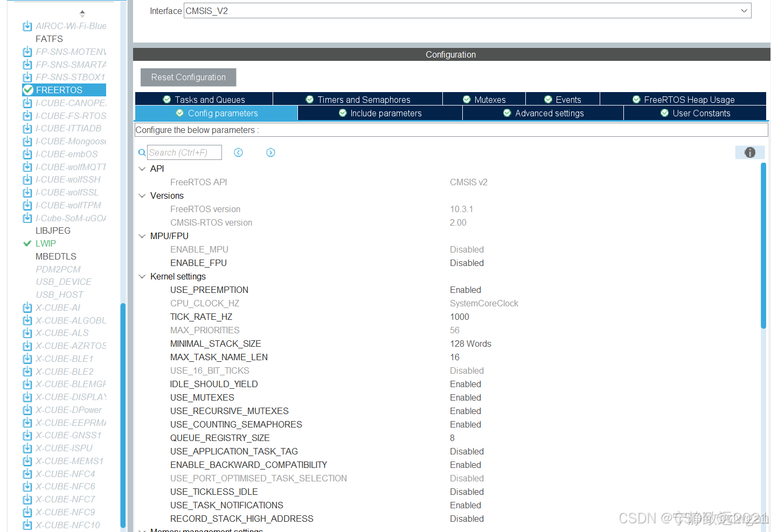Click download icon next to I-CUBE-Mongoose

coord(27,141)
